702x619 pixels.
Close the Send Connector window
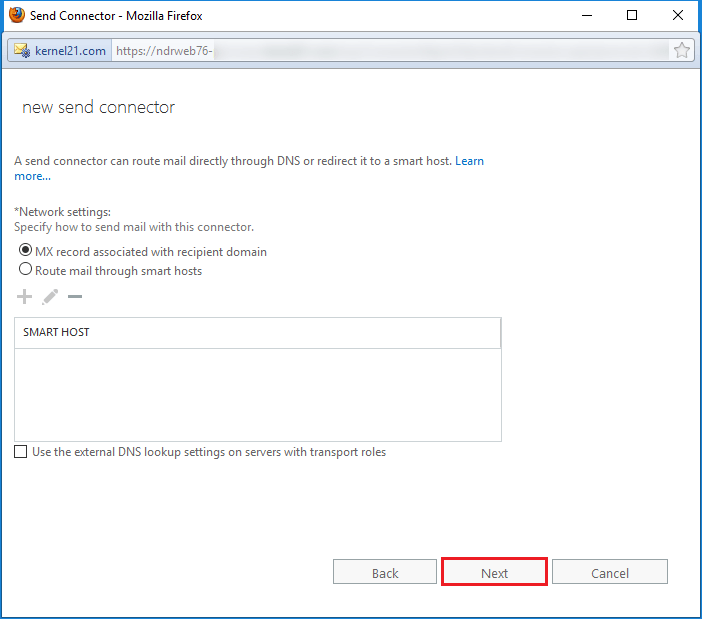[678, 15]
